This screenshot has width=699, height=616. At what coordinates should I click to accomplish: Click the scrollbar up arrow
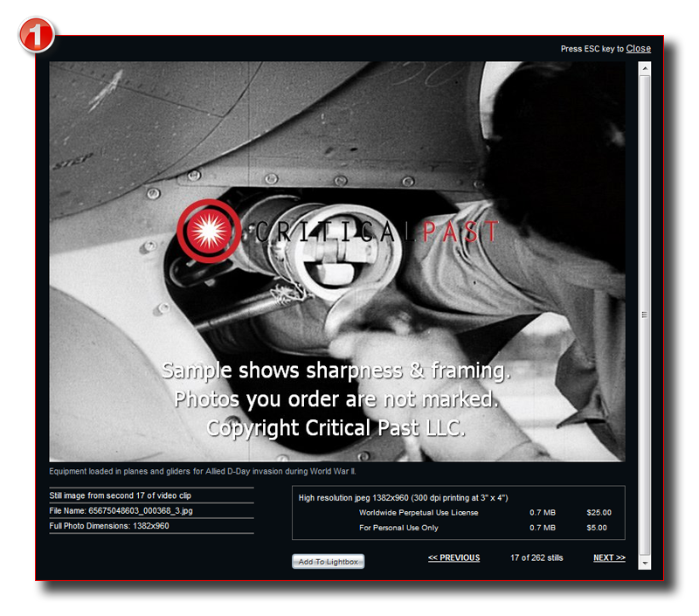click(645, 69)
